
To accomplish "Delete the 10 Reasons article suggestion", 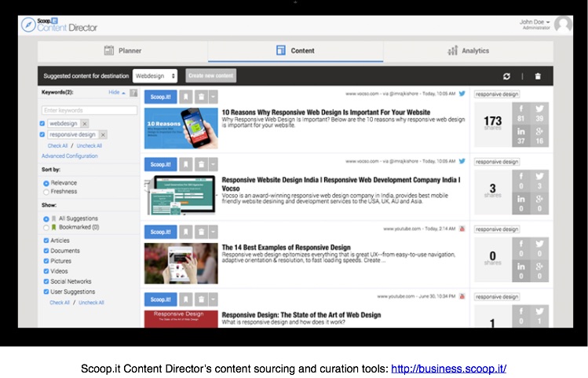I will click(x=201, y=97).
